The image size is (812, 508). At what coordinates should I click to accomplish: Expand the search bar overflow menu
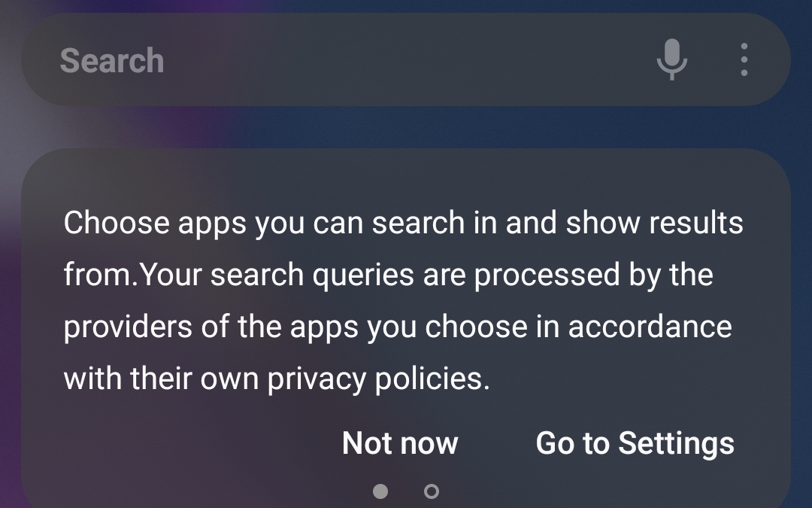[x=744, y=59]
